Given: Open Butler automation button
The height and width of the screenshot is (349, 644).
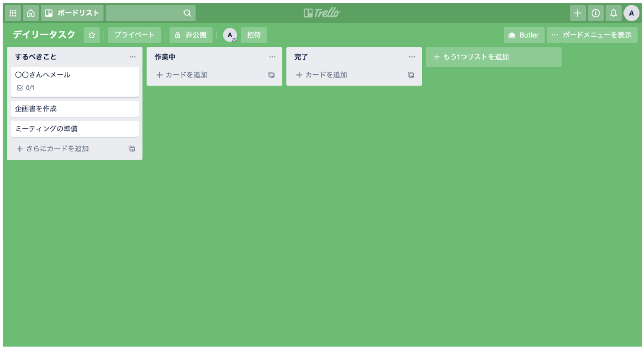Looking at the screenshot, I should click(x=524, y=35).
